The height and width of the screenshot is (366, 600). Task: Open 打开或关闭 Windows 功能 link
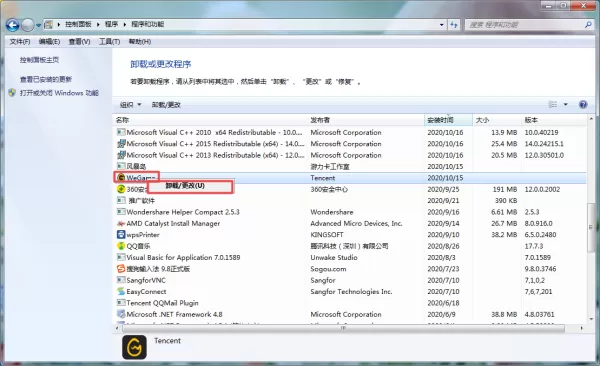tap(59, 93)
